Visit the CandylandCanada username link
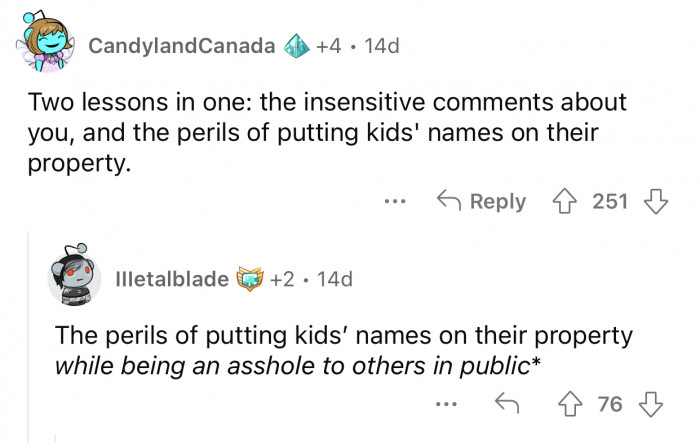Image resolution: width=700 pixels, height=443 pixels. 181,46
